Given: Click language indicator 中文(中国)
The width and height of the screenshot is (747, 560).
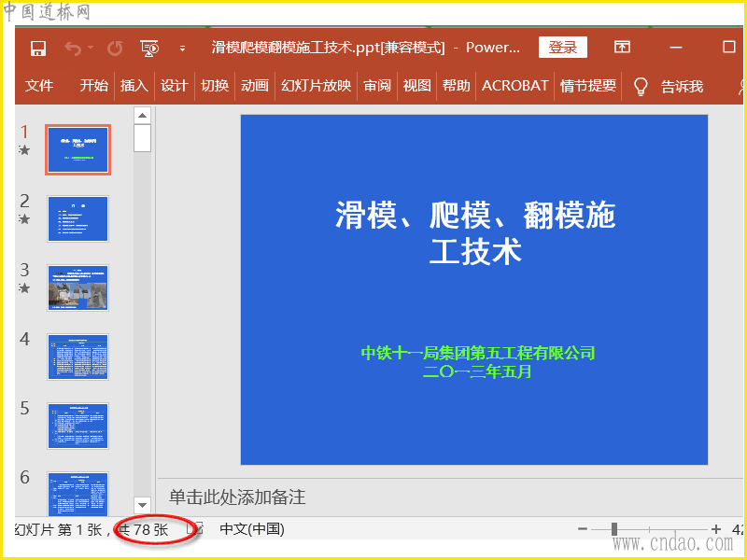Looking at the screenshot, I should pos(252,529).
